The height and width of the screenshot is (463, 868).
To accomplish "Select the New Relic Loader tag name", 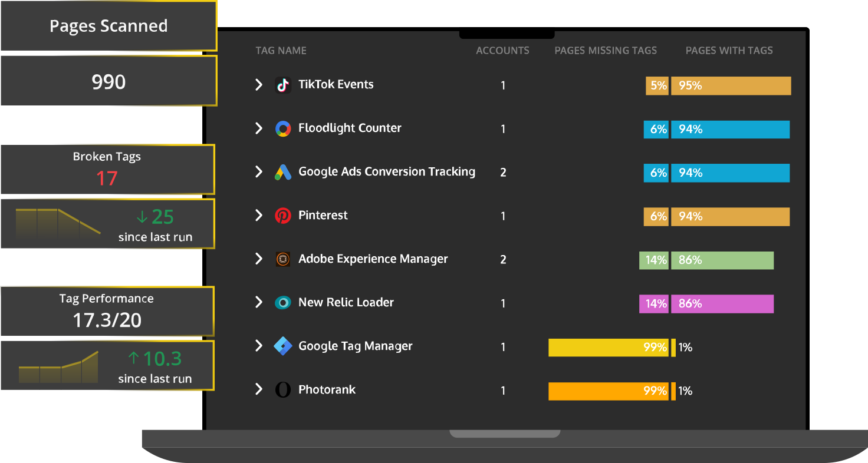I will click(346, 302).
